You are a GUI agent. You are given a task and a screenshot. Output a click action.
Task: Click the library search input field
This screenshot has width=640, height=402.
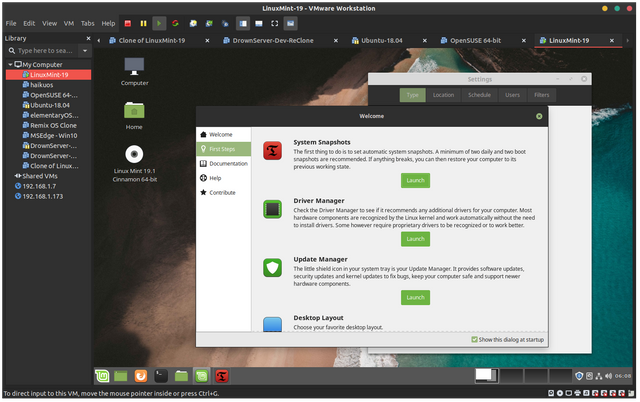click(x=41, y=51)
